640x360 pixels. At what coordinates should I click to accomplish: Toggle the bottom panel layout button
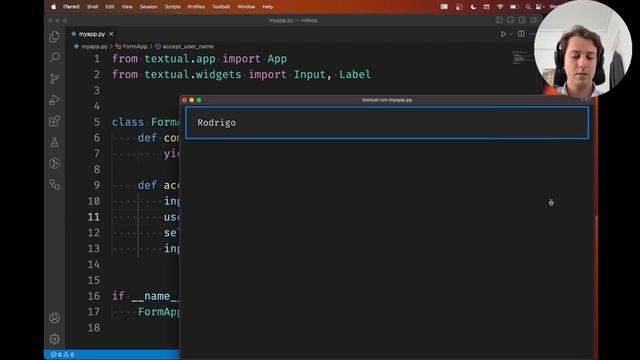click(510, 20)
